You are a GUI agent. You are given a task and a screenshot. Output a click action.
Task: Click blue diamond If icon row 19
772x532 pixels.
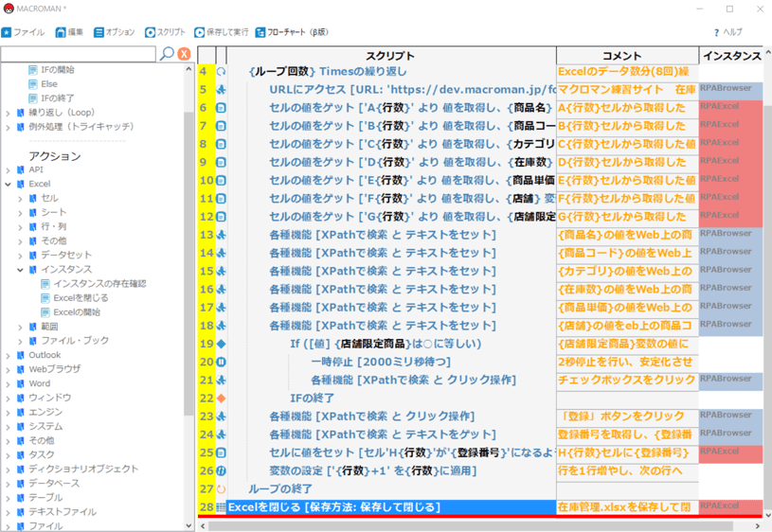221,344
